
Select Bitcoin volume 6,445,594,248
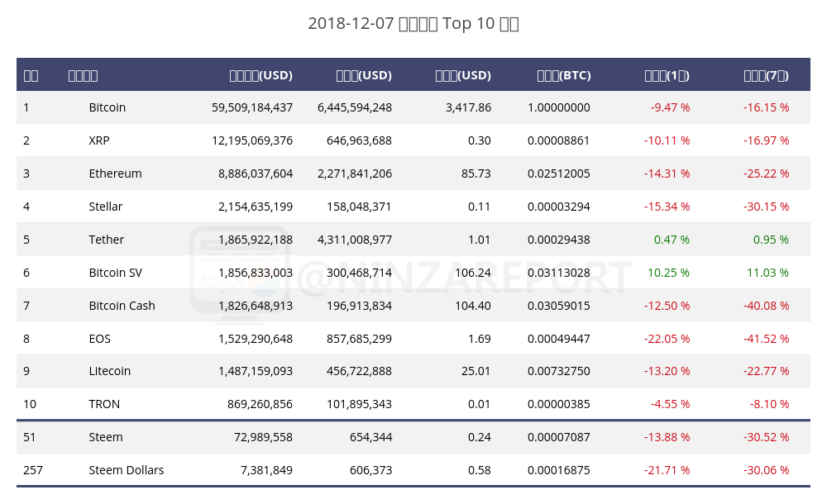pos(355,107)
